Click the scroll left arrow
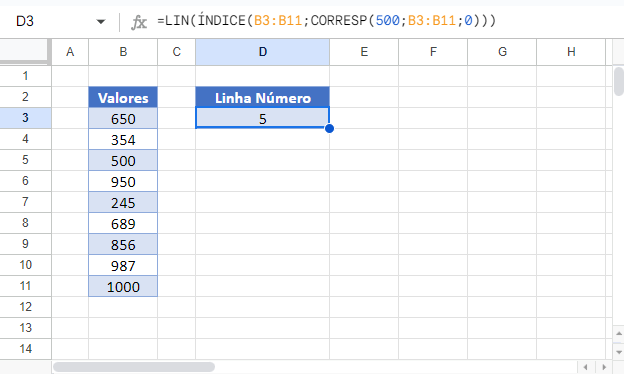Viewport: 624px width, 374px height. [585, 367]
